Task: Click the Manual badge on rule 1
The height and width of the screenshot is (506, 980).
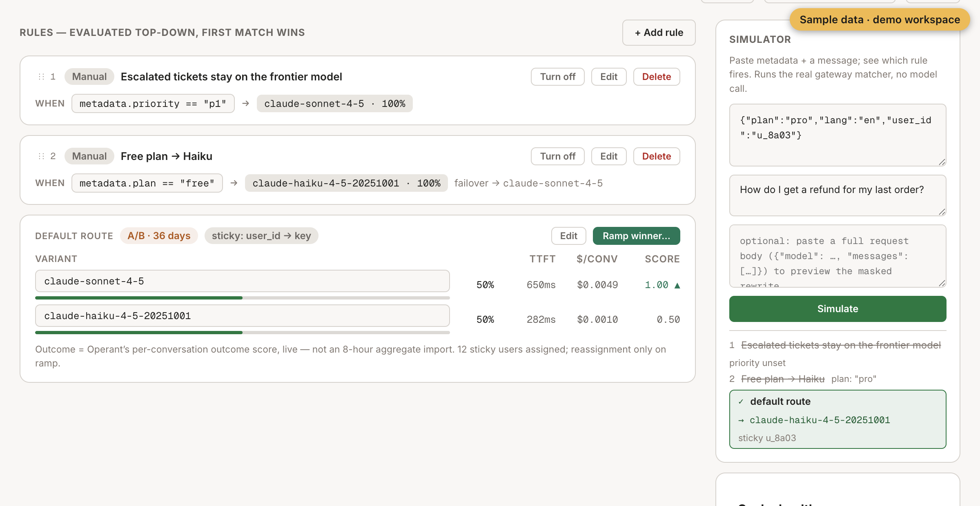Action: pos(89,77)
